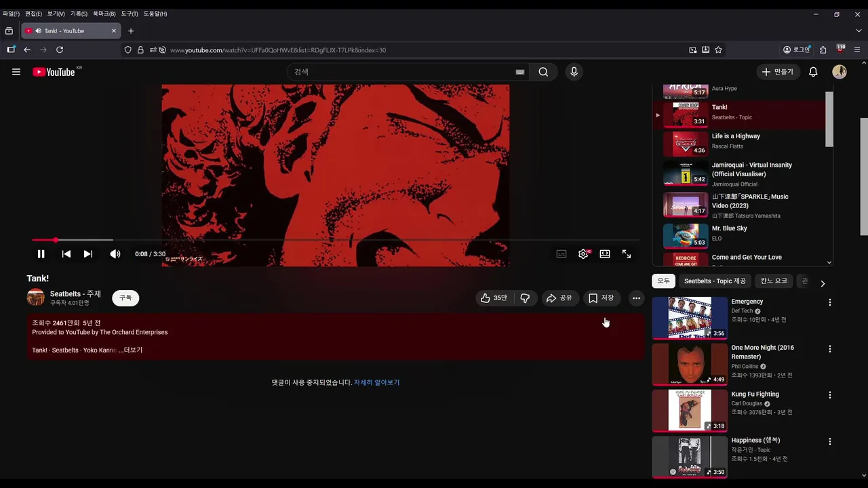Open the on-screen keyboard in the search box
868x488 pixels.
pyautogui.click(x=520, y=72)
